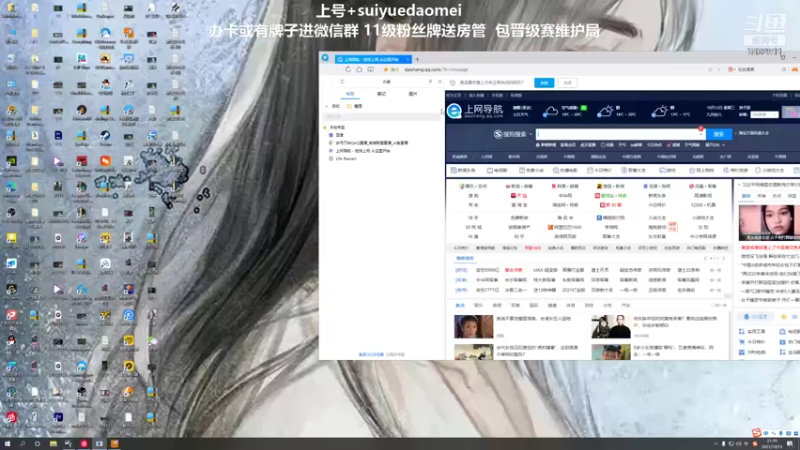
Task: Select the starred top folder in the bookmark list
Action: [x=335, y=127]
